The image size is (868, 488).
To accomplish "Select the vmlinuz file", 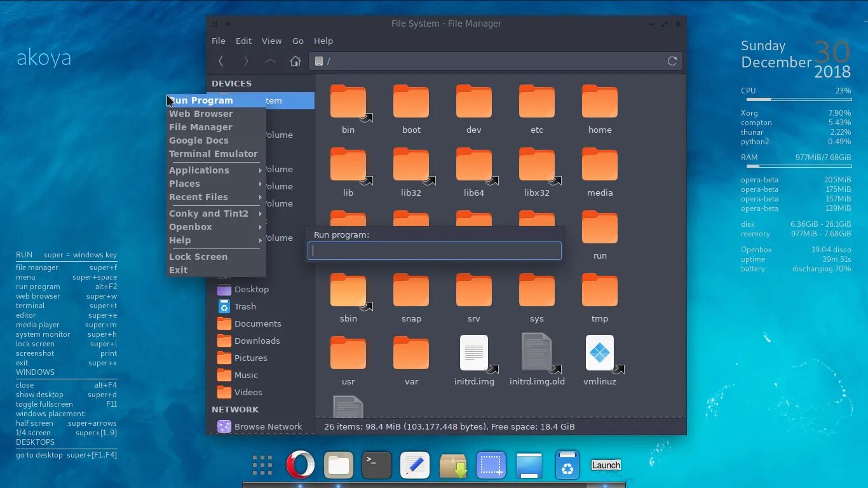I will click(600, 360).
